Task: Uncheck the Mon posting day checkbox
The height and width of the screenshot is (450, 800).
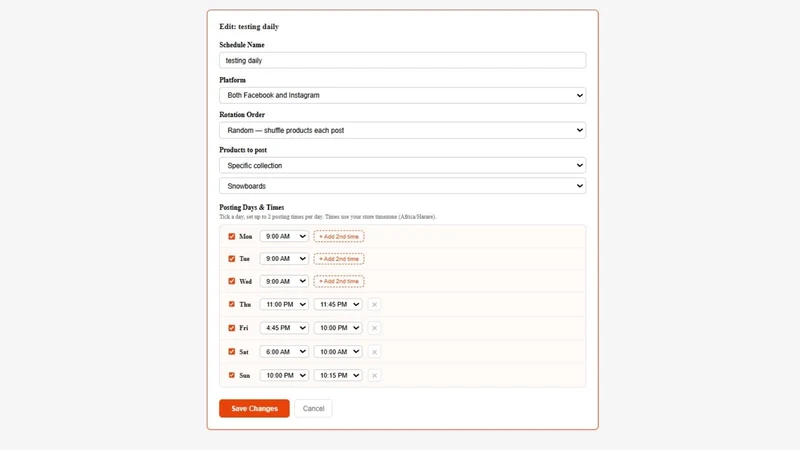Action: point(232,236)
